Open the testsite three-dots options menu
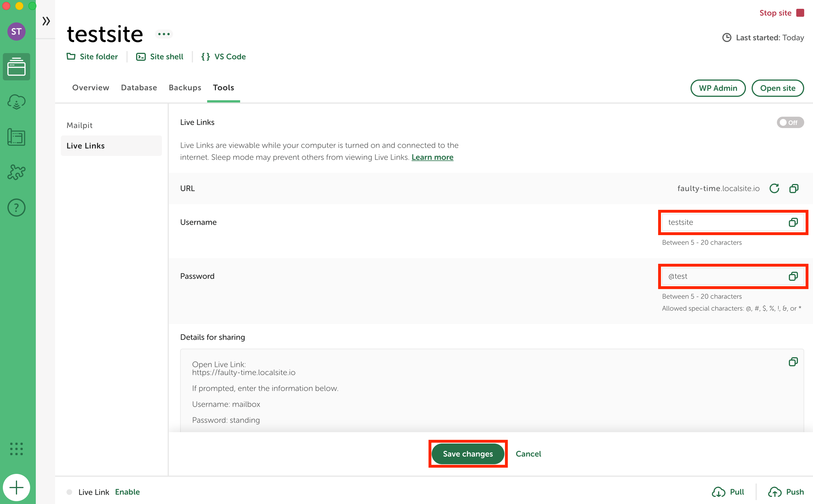The height and width of the screenshot is (504, 813). [164, 34]
